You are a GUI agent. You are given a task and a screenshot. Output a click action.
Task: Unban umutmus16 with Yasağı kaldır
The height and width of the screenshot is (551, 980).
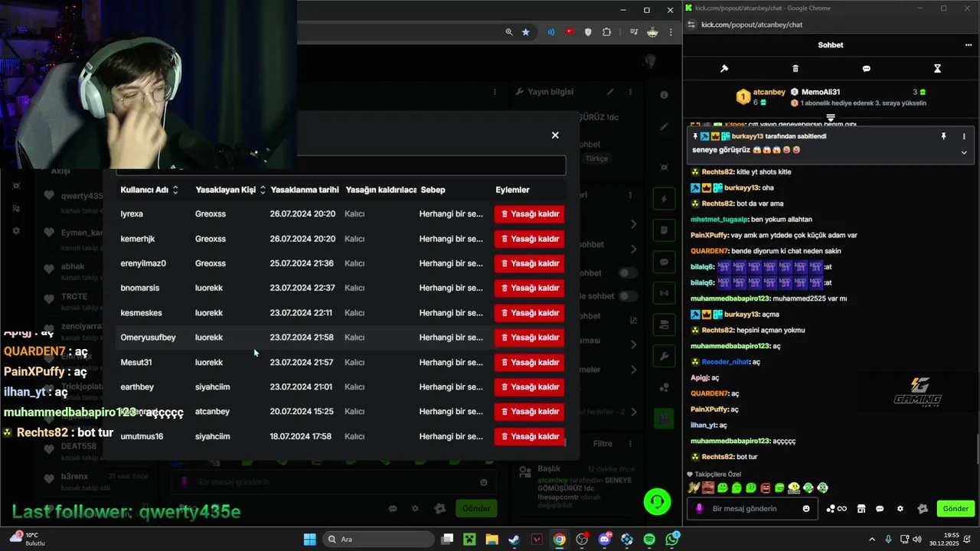(529, 436)
